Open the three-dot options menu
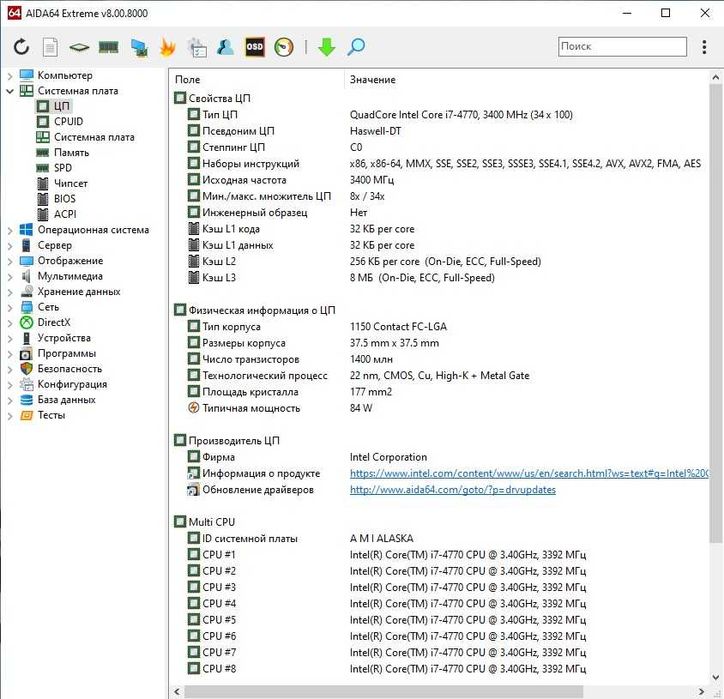Screen dimensions: 724x699 click(704, 47)
